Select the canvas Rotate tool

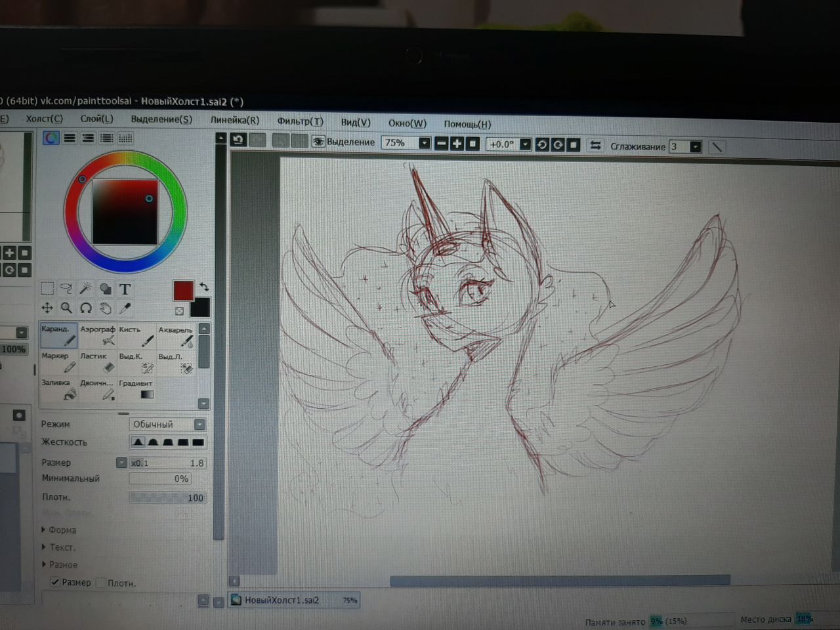click(x=85, y=308)
